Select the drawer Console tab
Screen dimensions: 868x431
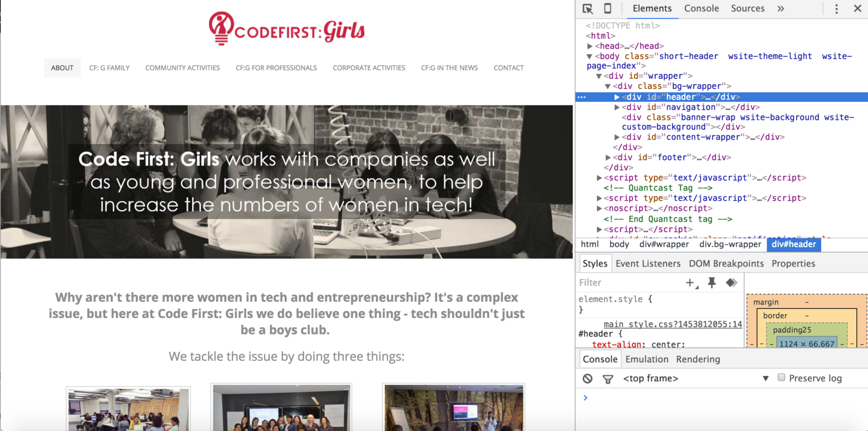click(600, 359)
